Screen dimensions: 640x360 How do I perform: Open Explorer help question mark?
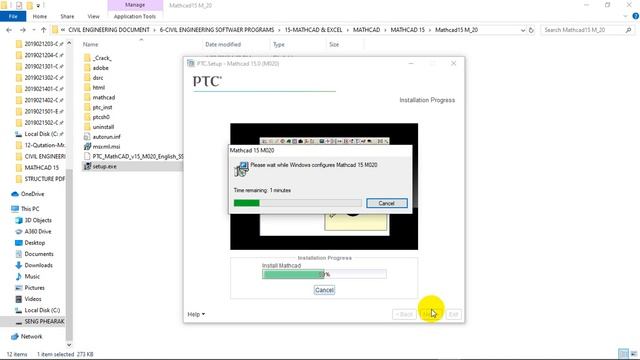tap(636, 16)
